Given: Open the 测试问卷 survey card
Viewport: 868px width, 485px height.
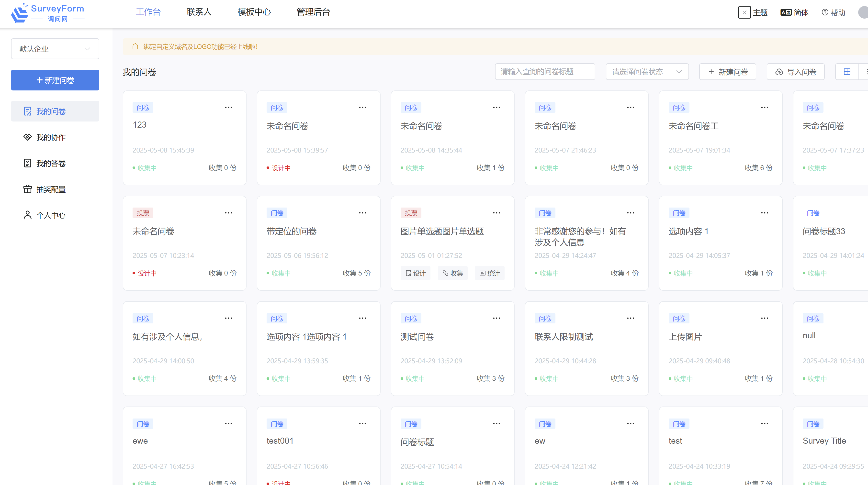Looking at the screenshot, I should pos(417,336).
